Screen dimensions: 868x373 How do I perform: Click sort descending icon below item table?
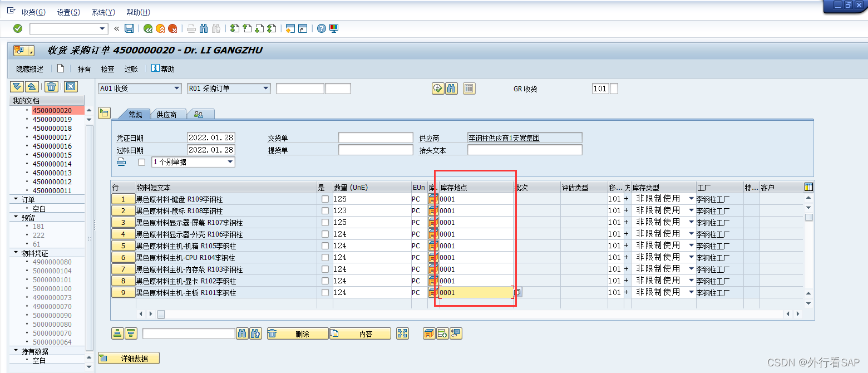click(x=131, y=333)
